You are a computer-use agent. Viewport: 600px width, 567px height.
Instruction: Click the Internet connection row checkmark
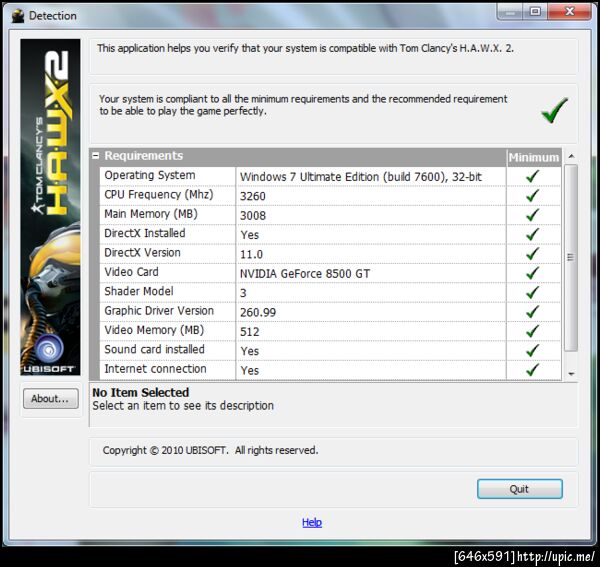point(532,370)
